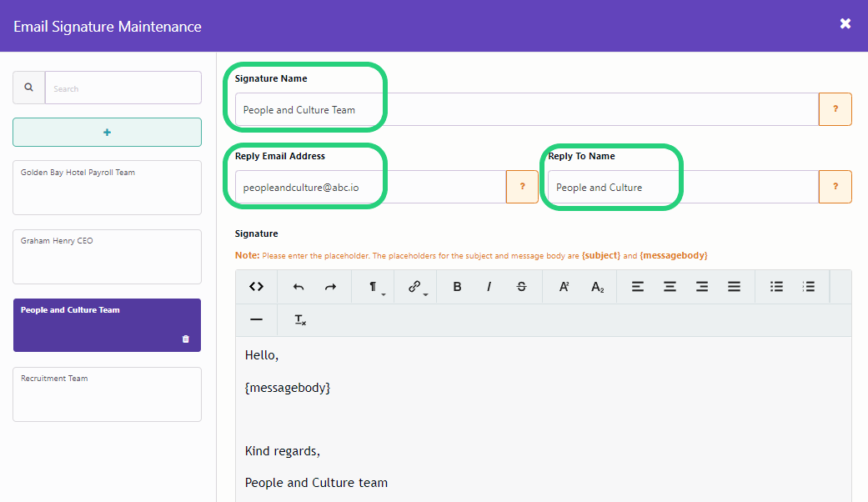Viewport: 868px width, 502px height.
Task: Focus the signature Search field
Action: [123, 88]
